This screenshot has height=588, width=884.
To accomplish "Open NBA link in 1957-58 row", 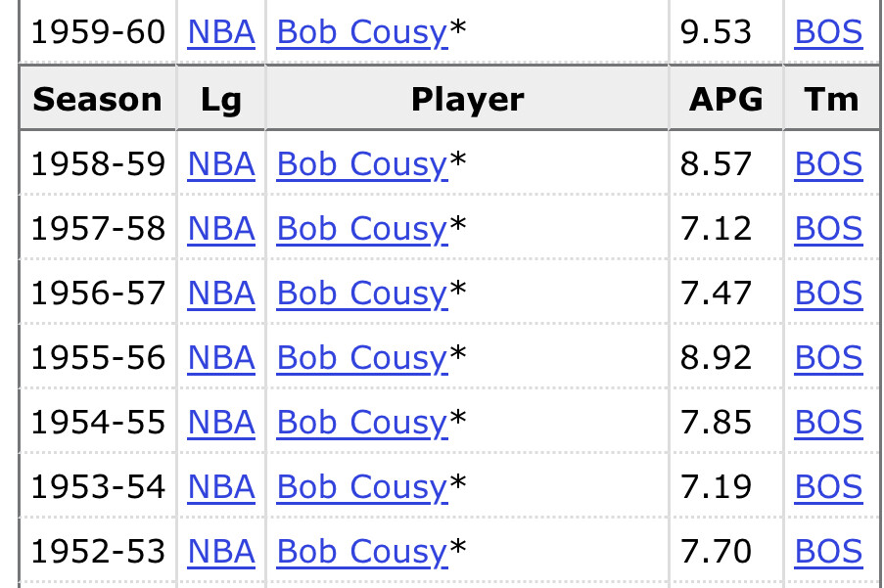I will (221, 229).
